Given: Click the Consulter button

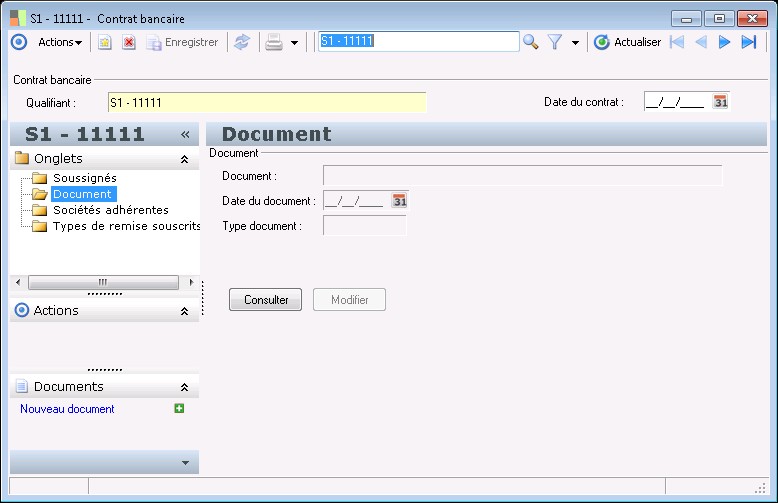Looking at the screenshot, I should 265,300.
